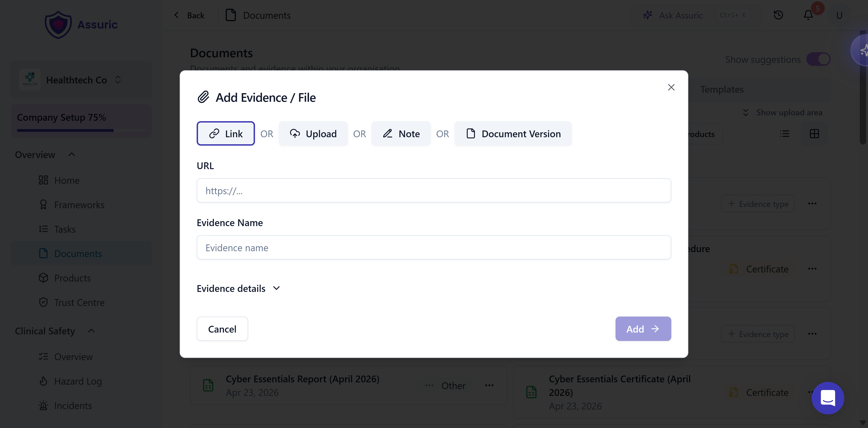Click file icon of Cyber Essentials Certificate

click(531, 392)
